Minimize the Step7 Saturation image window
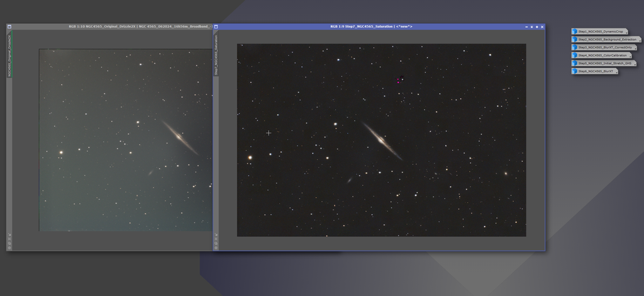The image size is (644, 296). pyautogui.click(x=526, y=26)
